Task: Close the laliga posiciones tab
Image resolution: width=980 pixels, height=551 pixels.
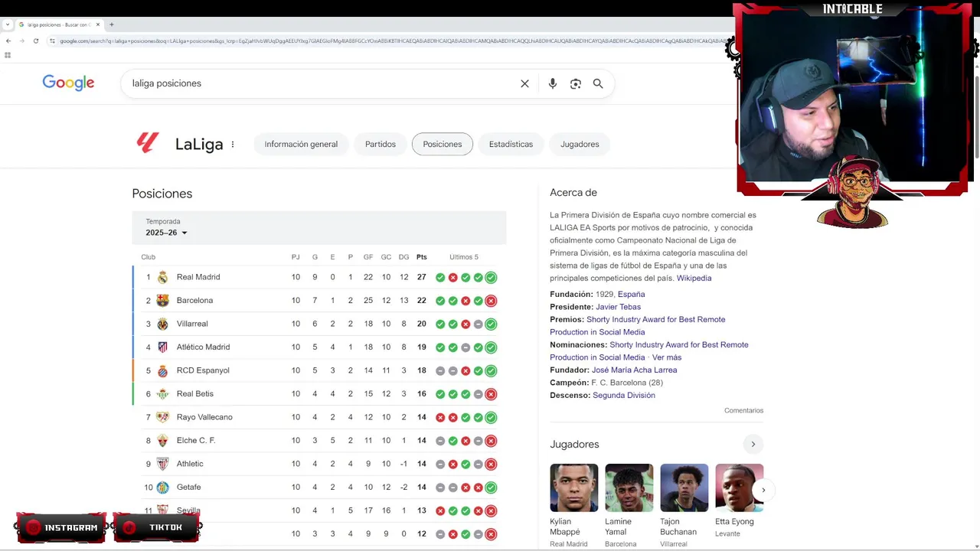Action: point(98,24)
